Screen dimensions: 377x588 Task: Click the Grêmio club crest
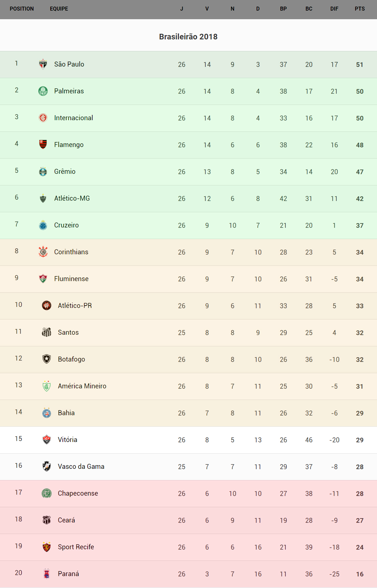[x=43, y=171]
